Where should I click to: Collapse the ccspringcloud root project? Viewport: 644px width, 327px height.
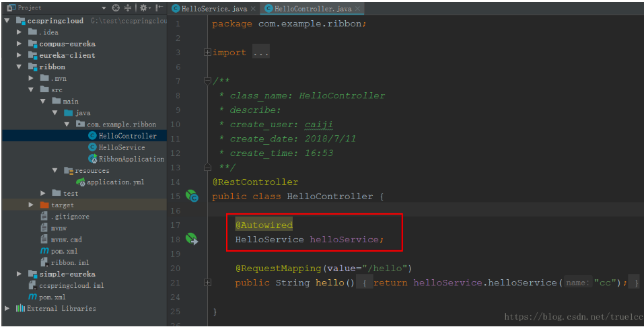point(7,21)
